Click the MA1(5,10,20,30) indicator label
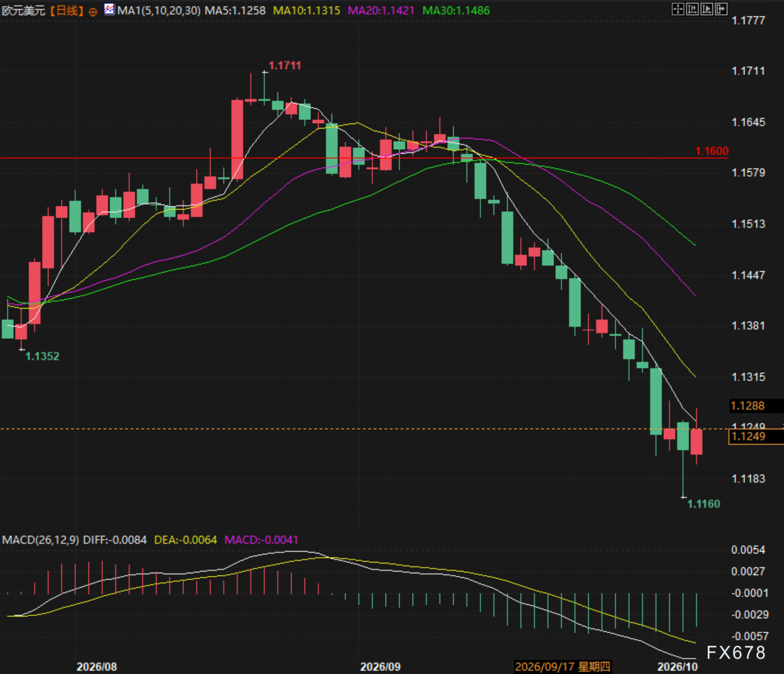This screenshot has height=674, width=784. pos(159,11)
